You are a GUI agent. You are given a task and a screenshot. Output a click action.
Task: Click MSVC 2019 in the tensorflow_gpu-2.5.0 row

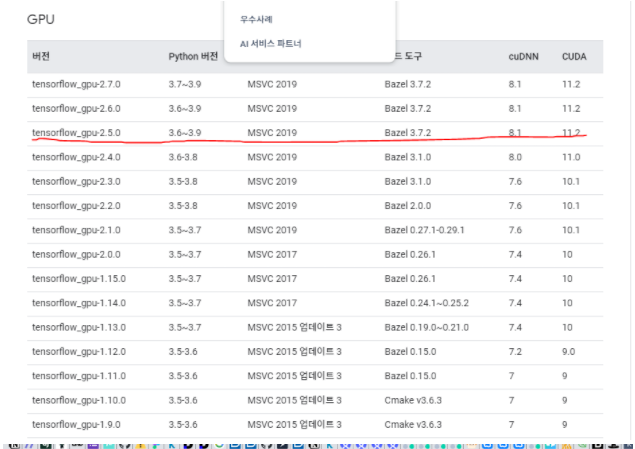click(272, 133)
